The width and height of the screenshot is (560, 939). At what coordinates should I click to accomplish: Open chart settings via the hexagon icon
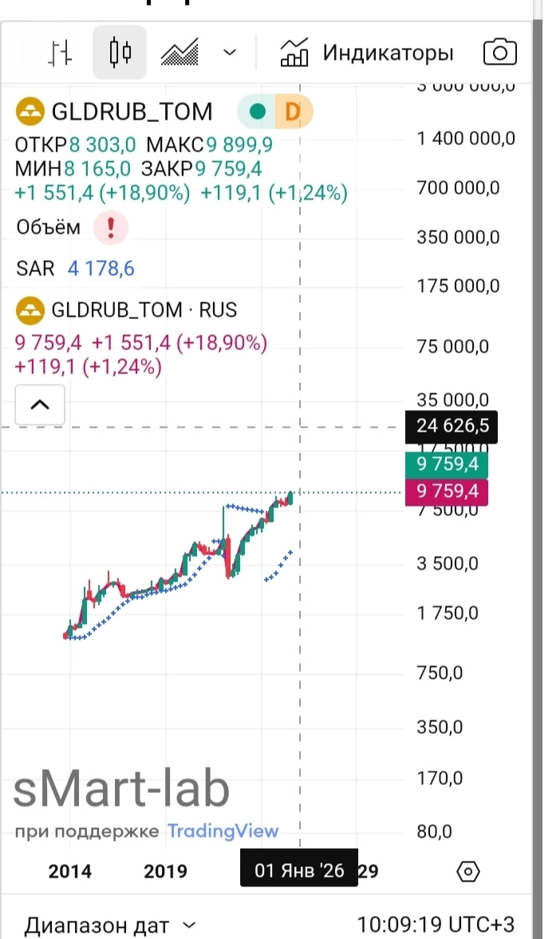pos(467,872)
